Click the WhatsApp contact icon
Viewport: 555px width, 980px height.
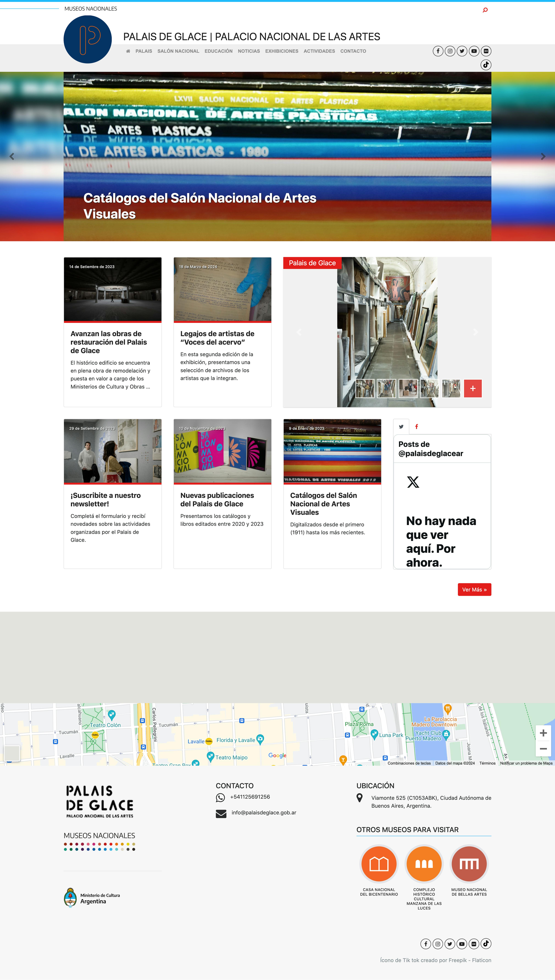click(x=220, y=797)
